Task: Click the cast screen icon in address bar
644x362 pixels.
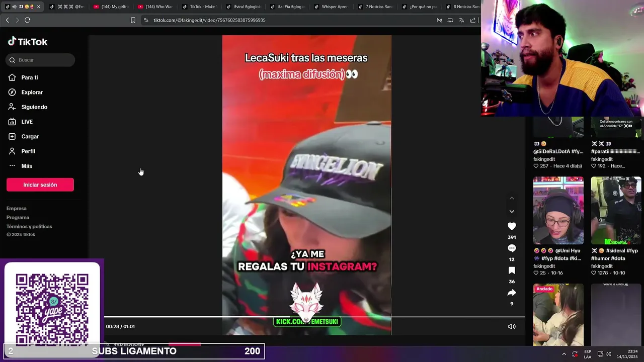Action: [450, 20]
